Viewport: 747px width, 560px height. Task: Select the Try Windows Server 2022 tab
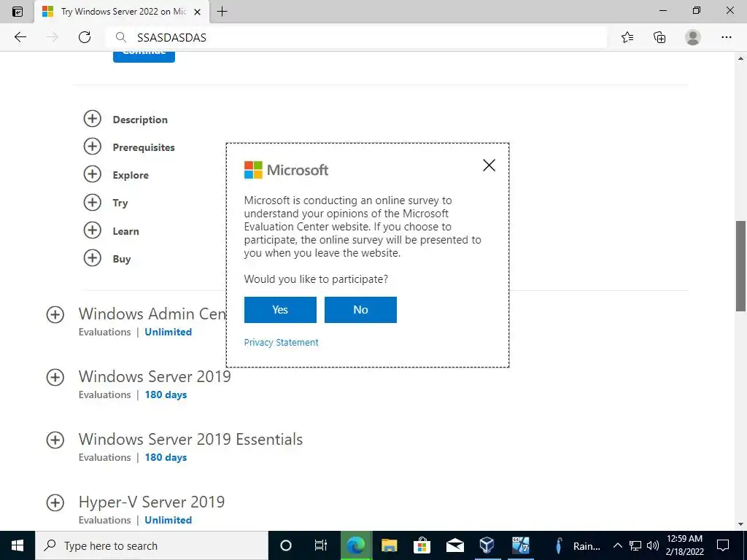click(122, 12)
